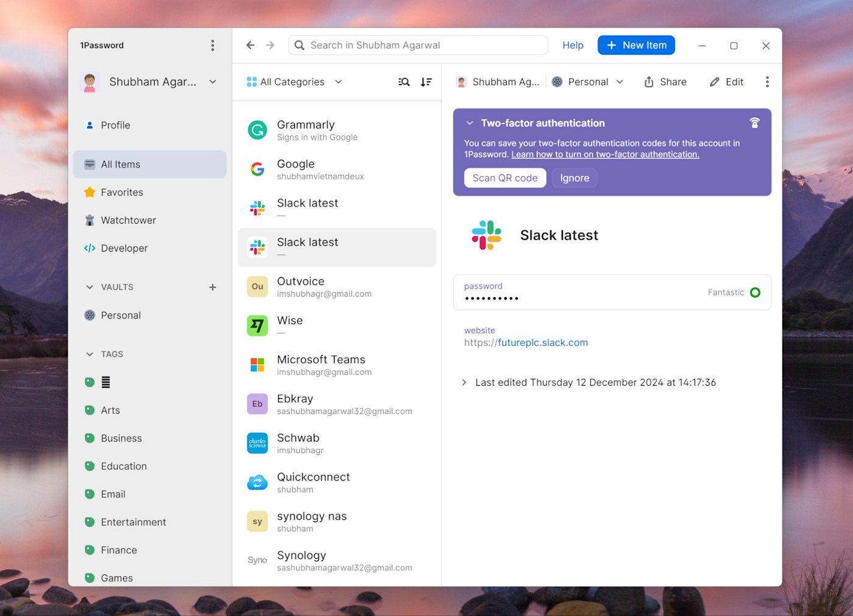The width and height of the screenshot is (853, 616).
Task: Create a New Item
Action: (636, 45)
